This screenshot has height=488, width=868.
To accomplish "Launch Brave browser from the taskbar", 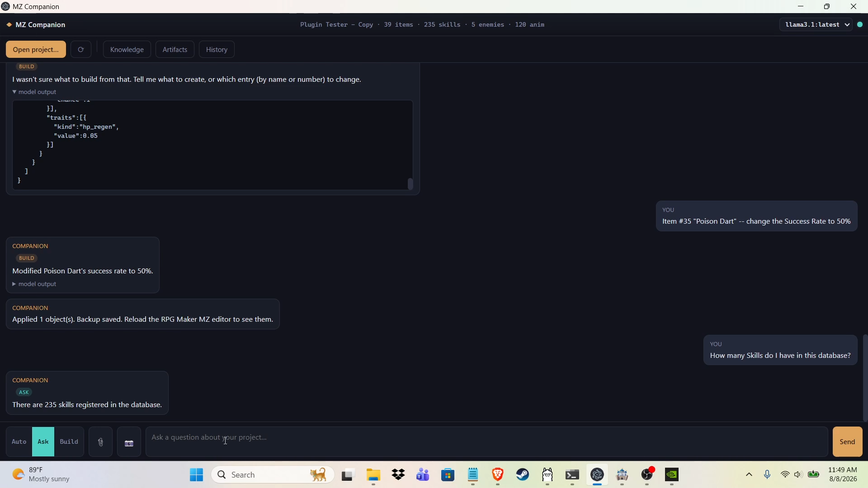I will pyautogui.click(x=498, y=475).
